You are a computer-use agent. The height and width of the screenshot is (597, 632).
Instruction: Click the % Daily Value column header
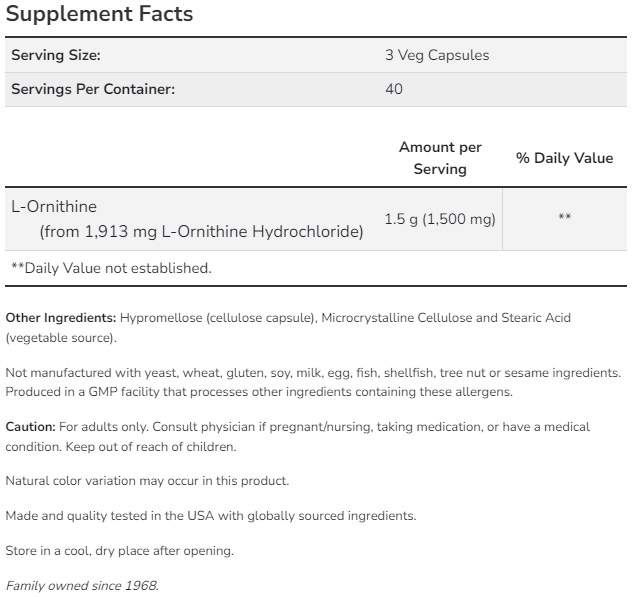coord(564,158)
